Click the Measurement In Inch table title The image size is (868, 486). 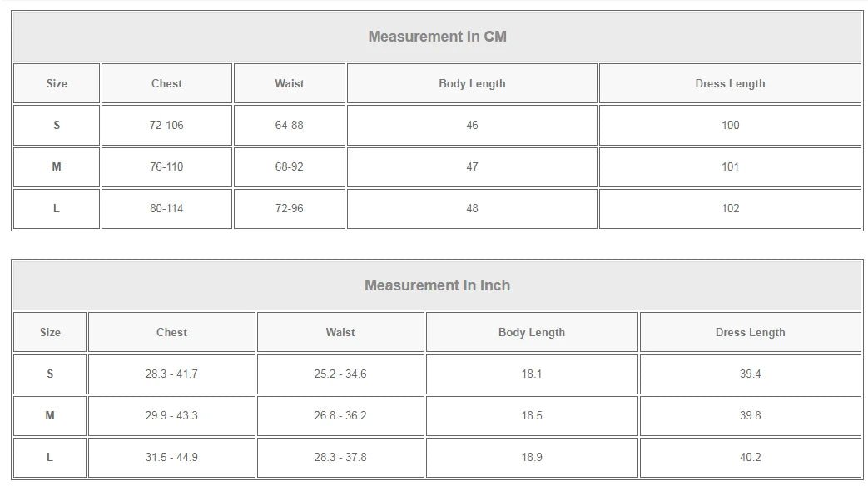437,285
